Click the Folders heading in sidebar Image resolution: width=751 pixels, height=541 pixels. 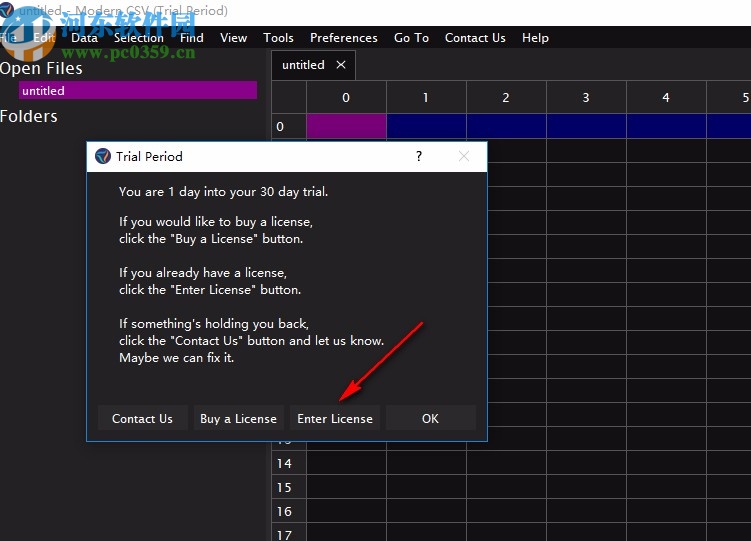tap(29, 116)
